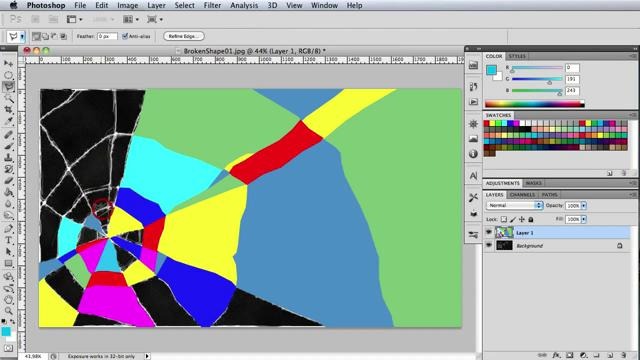This screenshot has width=640, height=360.
Task: Delete layer with trash icon
Action: tap(624, 356)
